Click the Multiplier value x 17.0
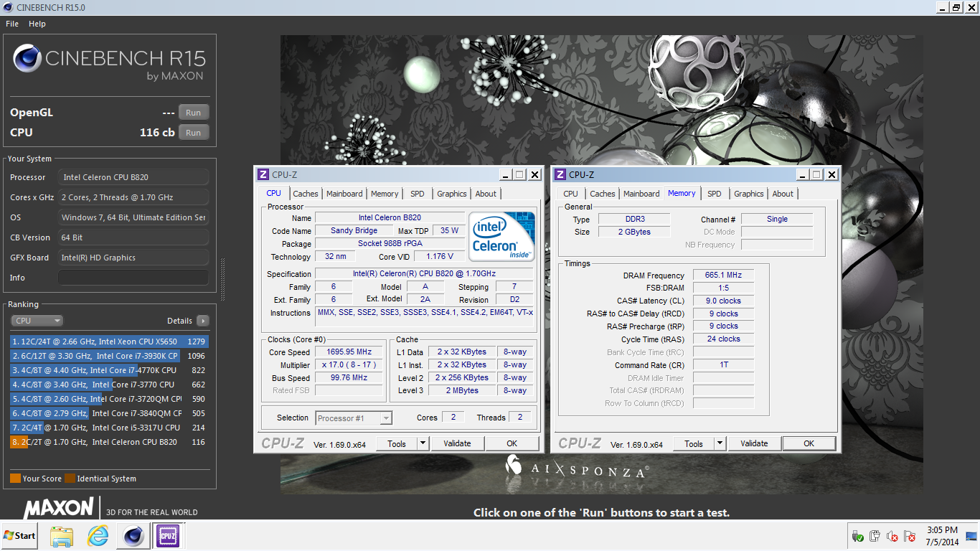 (350, 365)
